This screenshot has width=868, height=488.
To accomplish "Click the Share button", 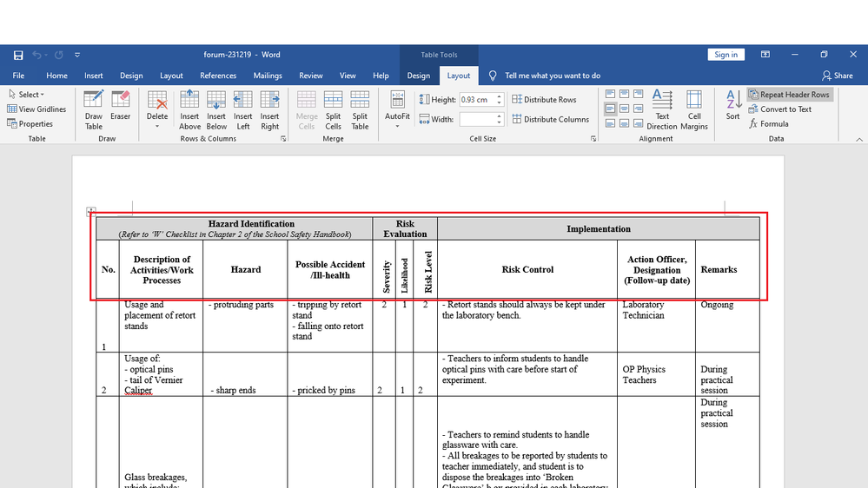I will pos(838,76).
